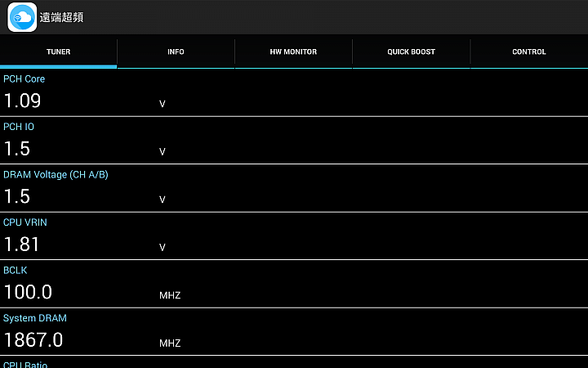Viewport: 588px width, 368px height.
Task: Tap the V unit in PCH IO row
Action: [x=162, y=152]
